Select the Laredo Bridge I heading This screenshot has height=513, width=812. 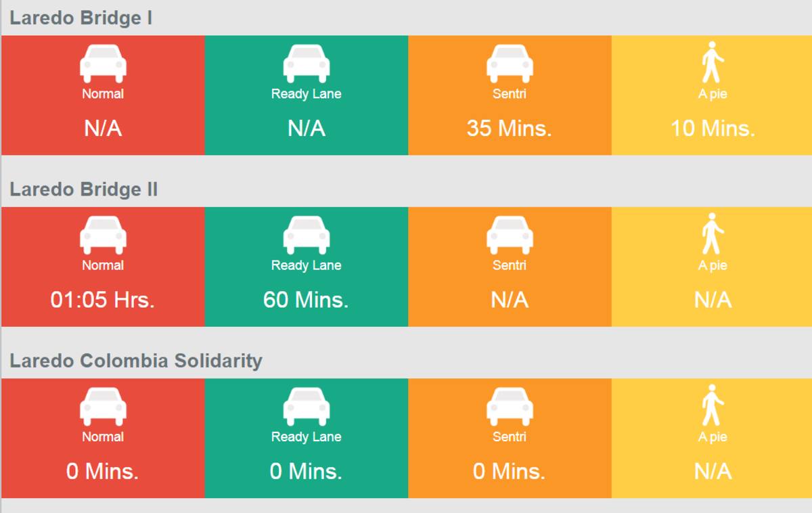[x=81, y=18]
